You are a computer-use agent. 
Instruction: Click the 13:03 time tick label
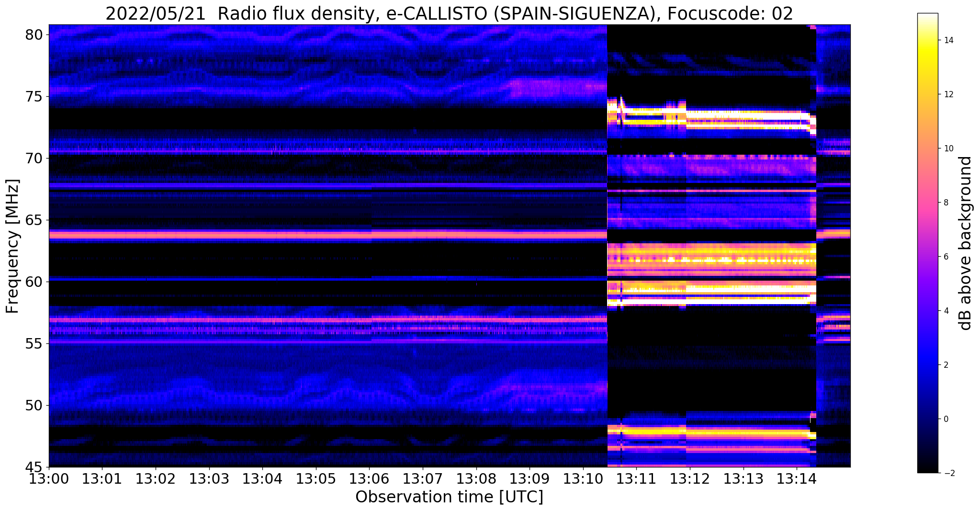point(209,478)
